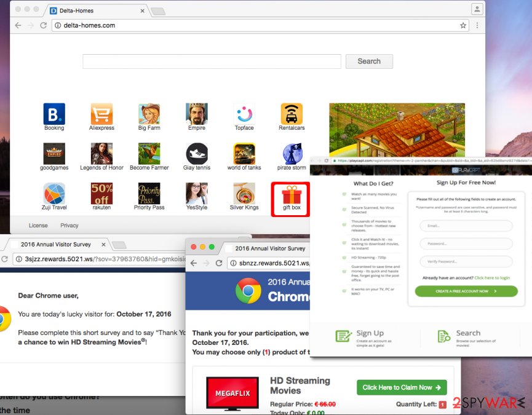Go back in sbnzz.rewards survey window
532x415 pixels.
(194, 263)
